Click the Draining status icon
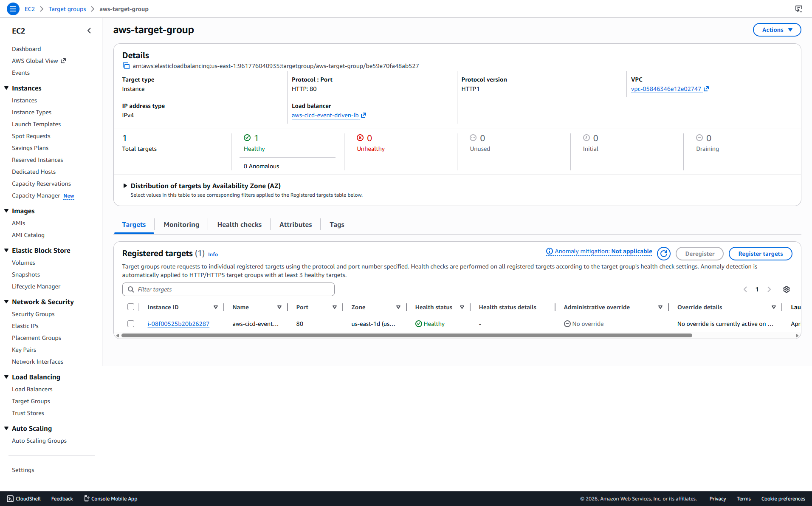Viewport: 812px width, 506px height. click(x=699, y=138)
